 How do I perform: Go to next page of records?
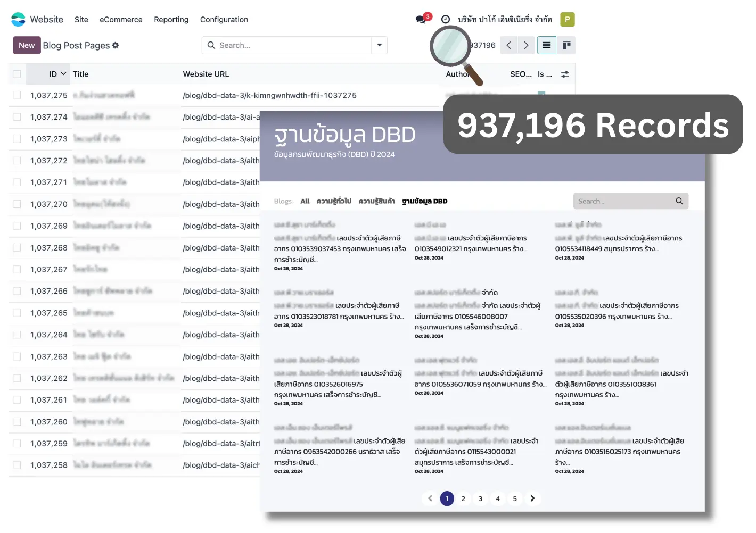pyautogui.click(x=526, y=45)
